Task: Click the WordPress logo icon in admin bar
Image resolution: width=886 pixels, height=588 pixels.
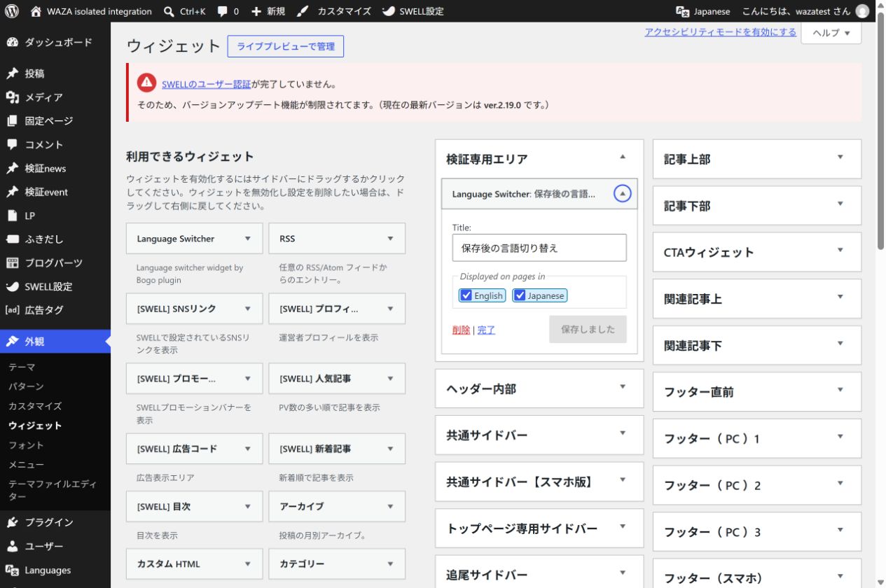Action: coord(11,11)
